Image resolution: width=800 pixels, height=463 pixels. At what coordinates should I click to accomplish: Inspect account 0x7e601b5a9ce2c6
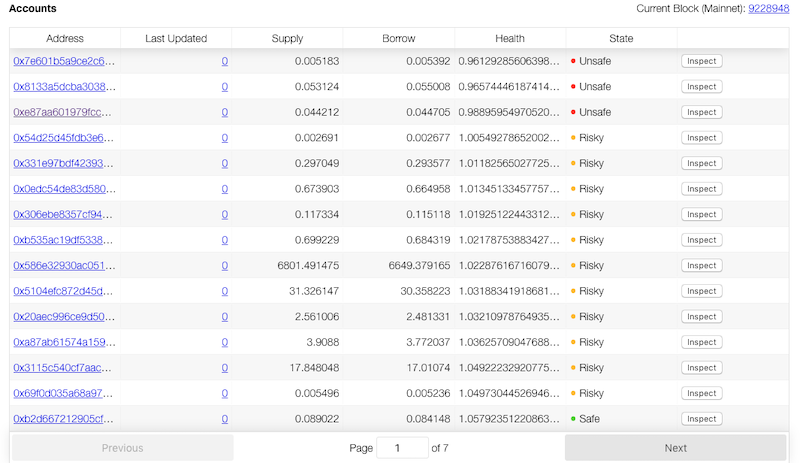point(702,61)
